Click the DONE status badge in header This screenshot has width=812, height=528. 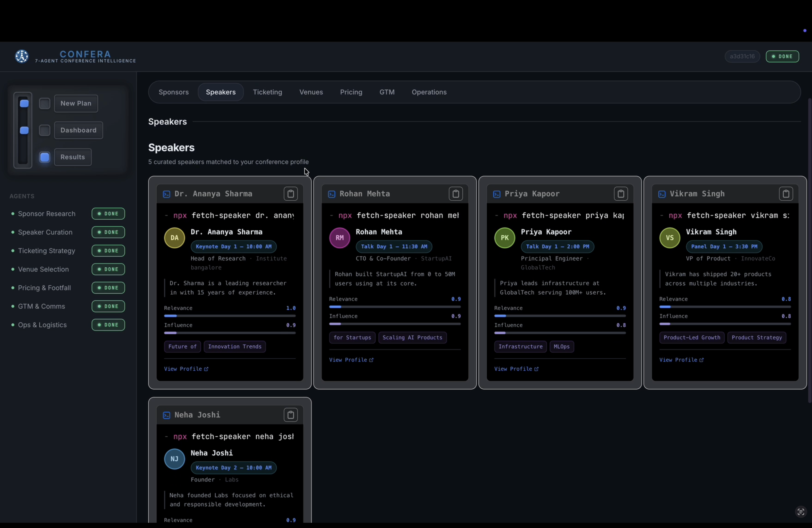[x=782, y=56]
